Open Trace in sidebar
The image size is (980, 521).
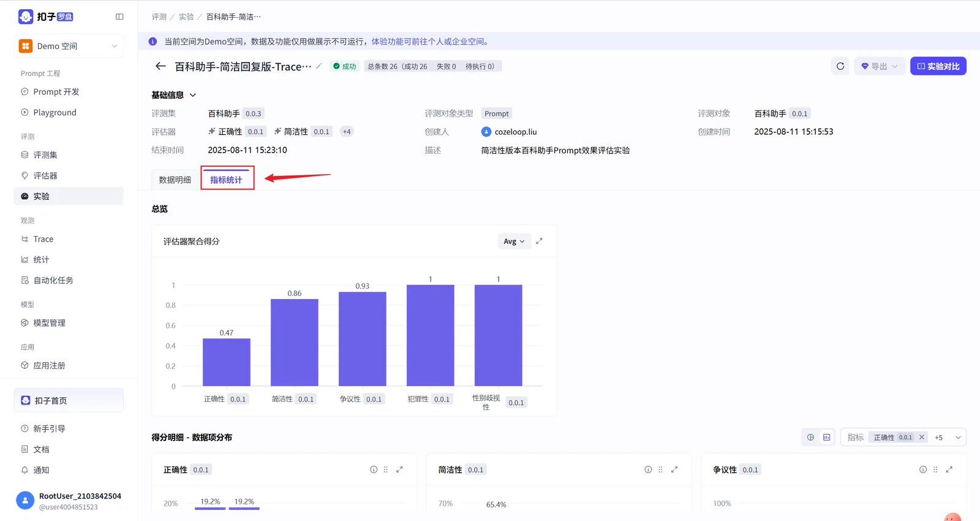(69, 239)
